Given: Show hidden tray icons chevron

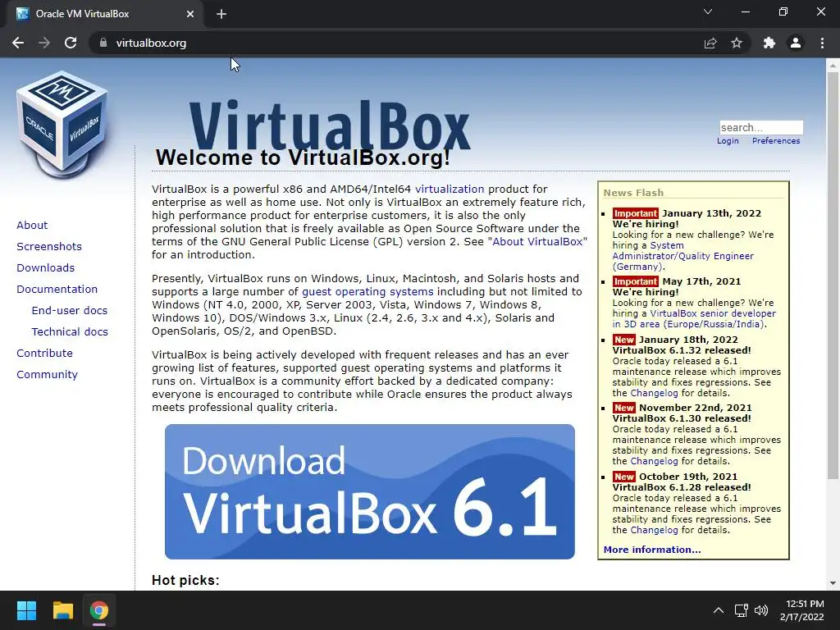Looking at the screenshot, I should (x=719, y=610).
